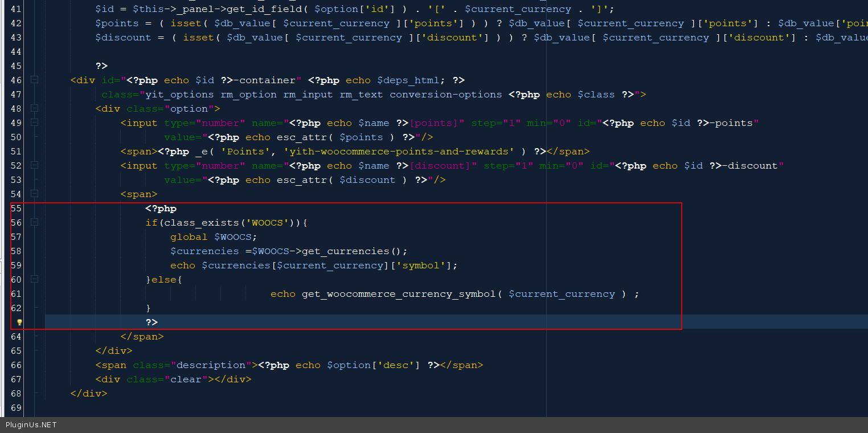
Task: Click $currencies variable assignment on line 58
Action: (204, 251)
